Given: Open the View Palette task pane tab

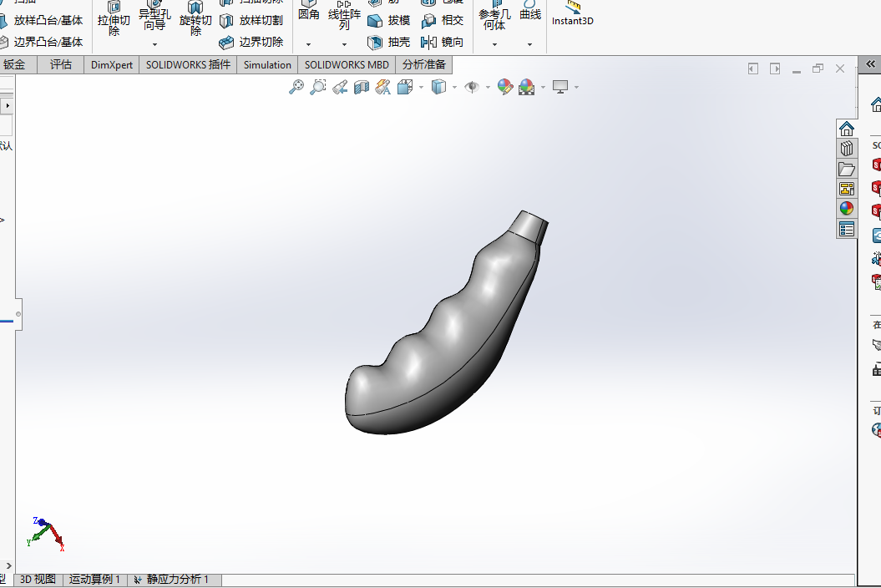Looking at the screenshot, I should 847,189.
